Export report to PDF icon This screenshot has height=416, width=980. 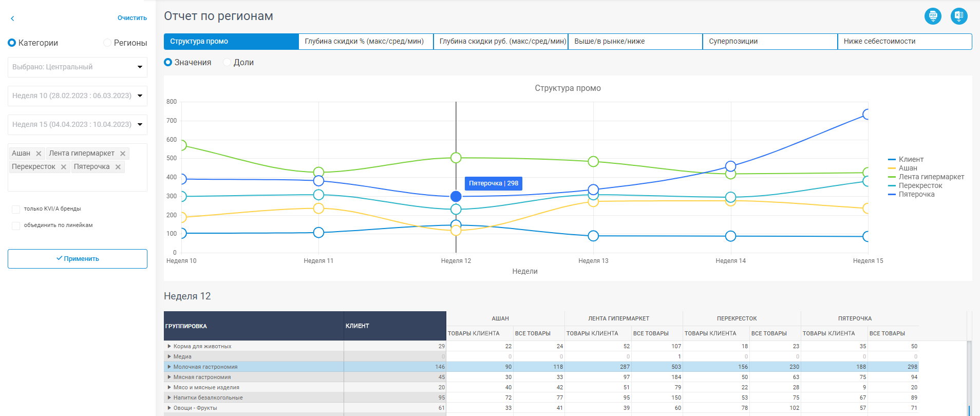tap(933, 16)
